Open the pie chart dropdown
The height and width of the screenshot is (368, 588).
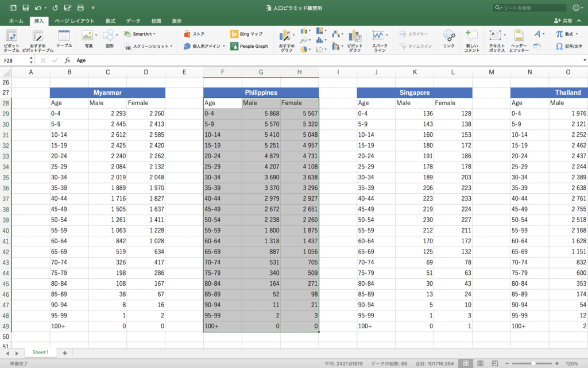point(310,49)
